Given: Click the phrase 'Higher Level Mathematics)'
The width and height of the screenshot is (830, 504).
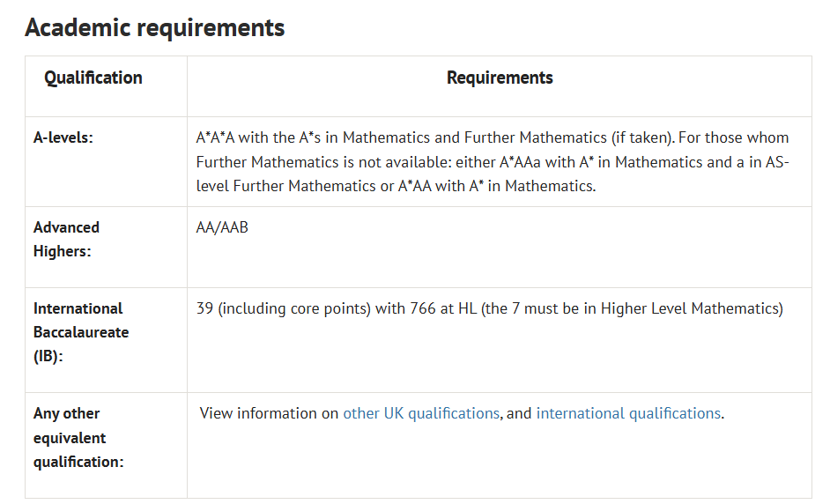Looking at the screenshot, I should pos(692,308).
